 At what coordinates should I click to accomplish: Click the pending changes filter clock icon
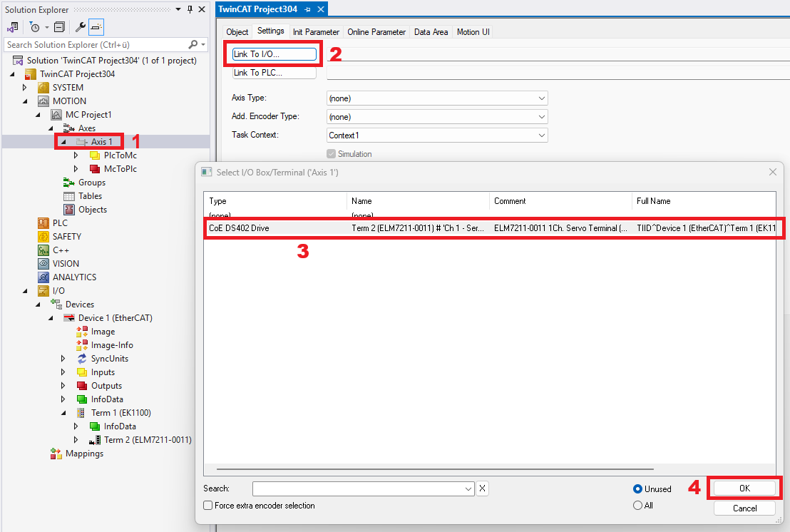34,27
